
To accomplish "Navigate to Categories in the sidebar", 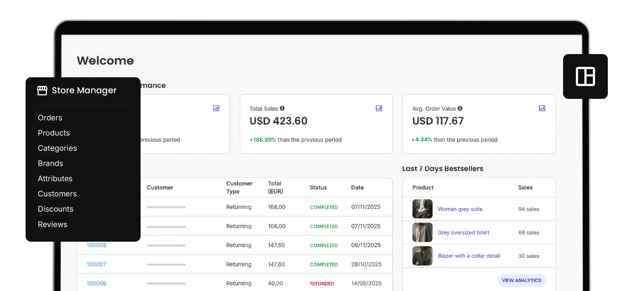I will [x=57, y=148].
